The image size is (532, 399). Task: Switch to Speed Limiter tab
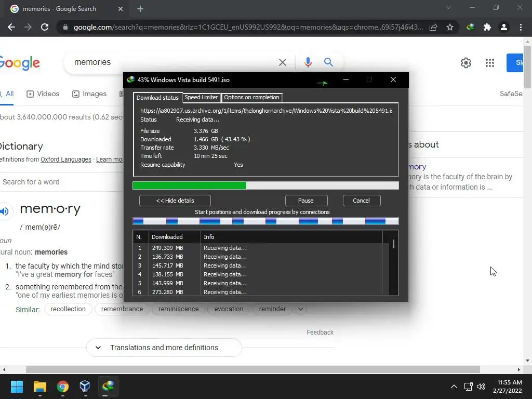(x=201, y=97)
